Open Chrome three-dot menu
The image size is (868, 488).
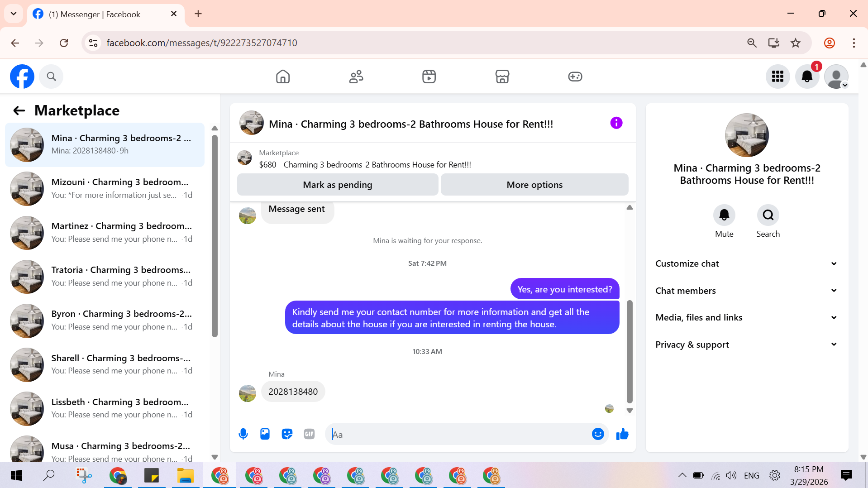pos(854,43)
